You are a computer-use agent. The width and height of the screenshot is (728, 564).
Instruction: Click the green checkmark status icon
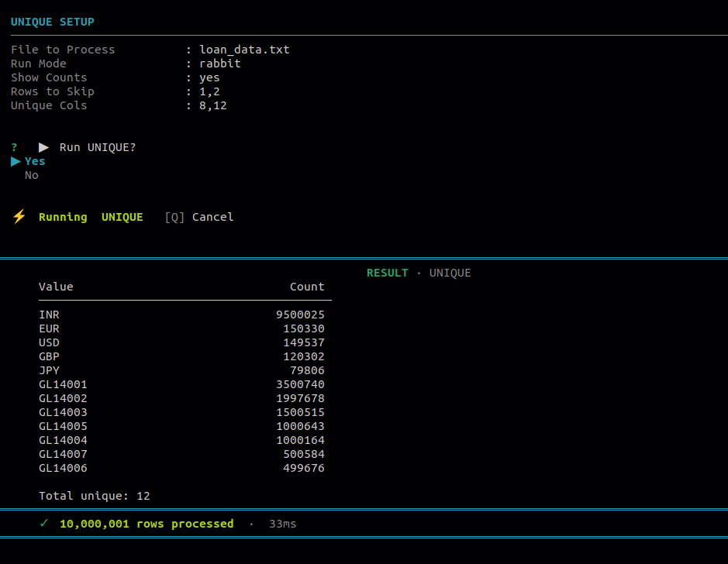pyautogui.click(x=44, y=523)
